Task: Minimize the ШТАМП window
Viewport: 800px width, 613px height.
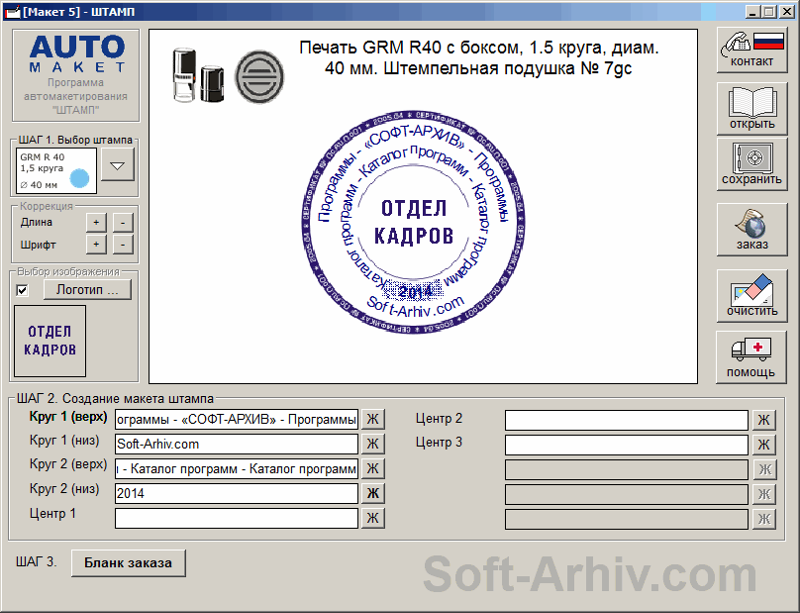Action: (752, 12)
